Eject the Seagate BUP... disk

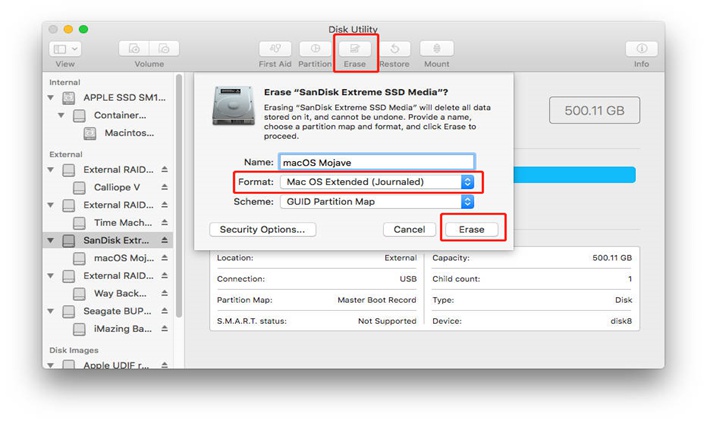click(x=165, y=311)
